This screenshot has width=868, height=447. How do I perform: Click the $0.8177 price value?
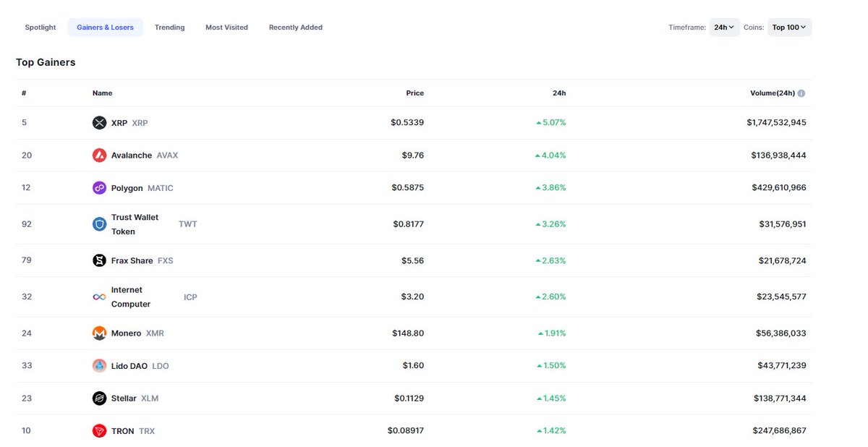[409, 224]
